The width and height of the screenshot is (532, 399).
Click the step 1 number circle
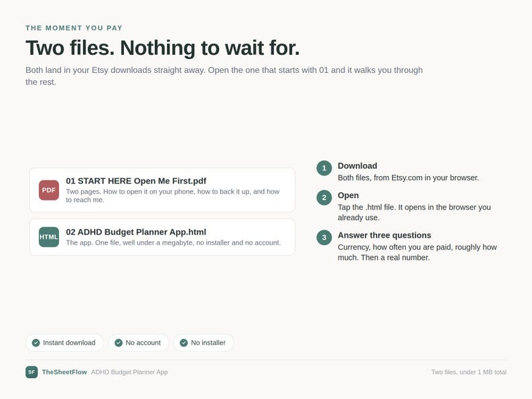[x=324, y=168]
